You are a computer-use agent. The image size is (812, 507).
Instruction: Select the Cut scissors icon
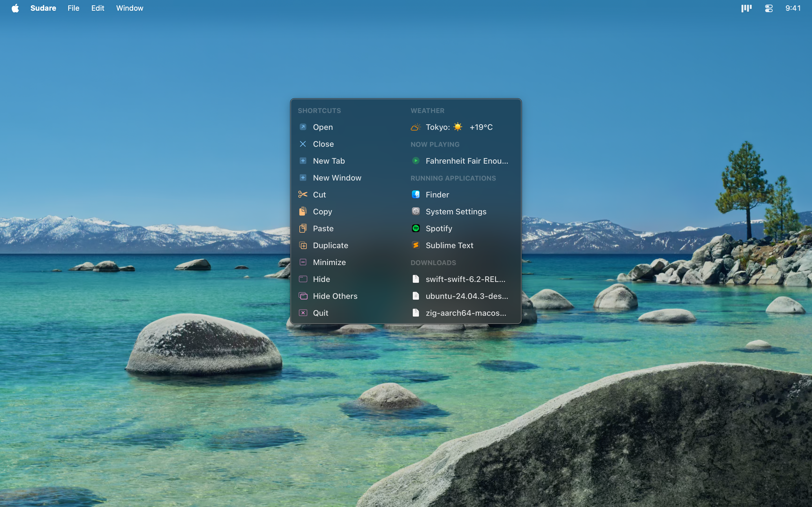click(x=303, y=194)
